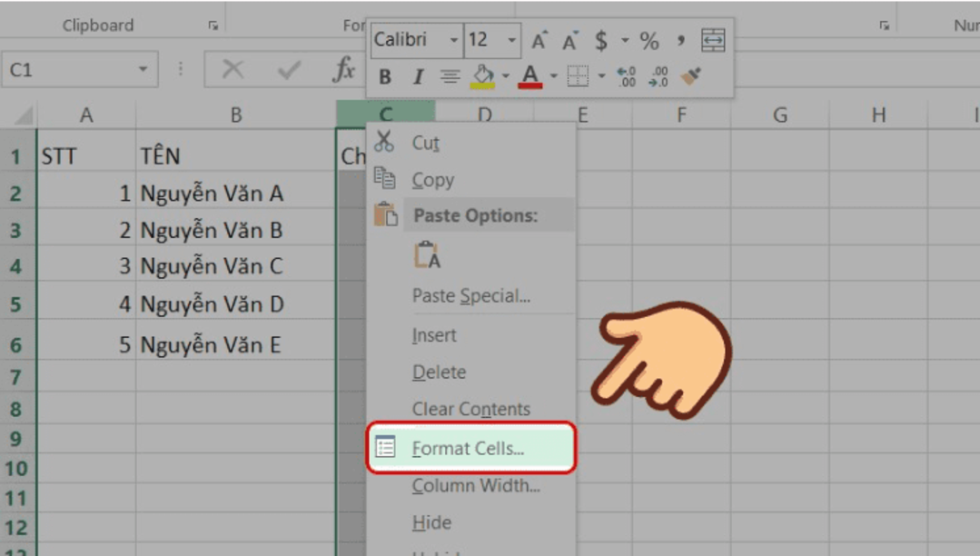Viewport: 980px width, 556px height.
Task: Open the fill color dropdown arrow
Action: 505,76
